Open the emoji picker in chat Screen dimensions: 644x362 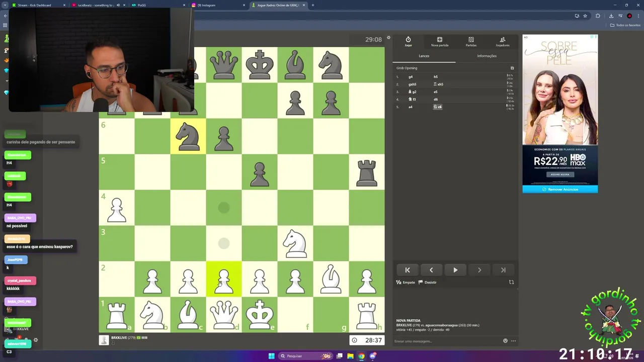tap(505, 341)
